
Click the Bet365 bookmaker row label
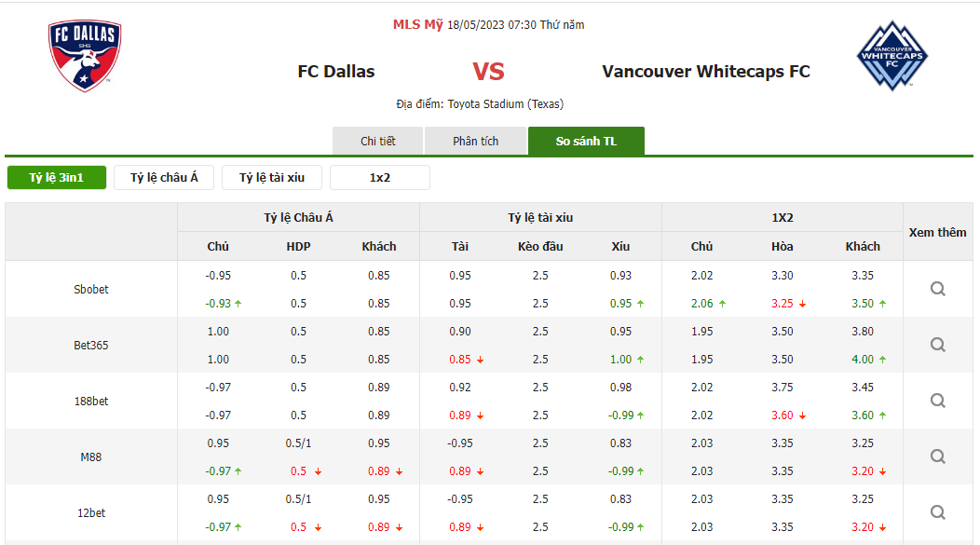(91, 345)
